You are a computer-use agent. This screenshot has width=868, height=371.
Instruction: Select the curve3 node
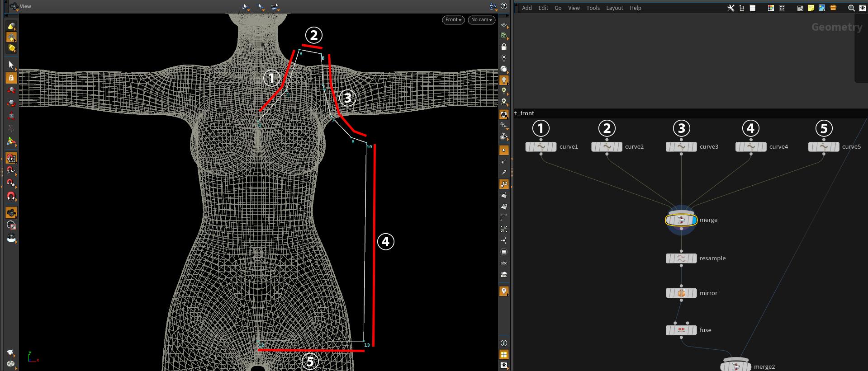[681, 147]
